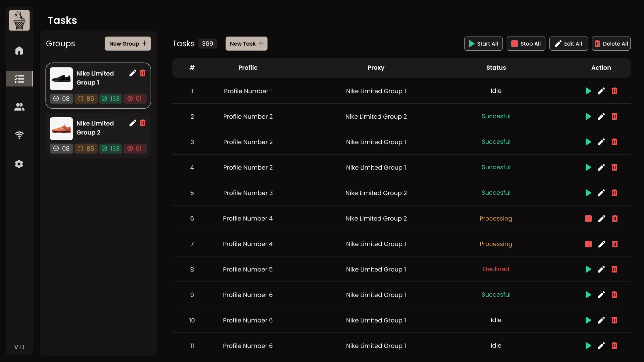Open the Home page from sidebar
The height and width of the screenshot is (362, 644).
point(19,51)
